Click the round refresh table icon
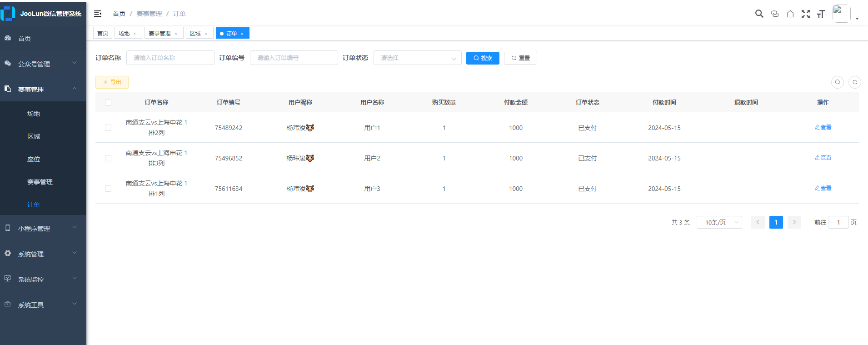 tap(855, 82)
